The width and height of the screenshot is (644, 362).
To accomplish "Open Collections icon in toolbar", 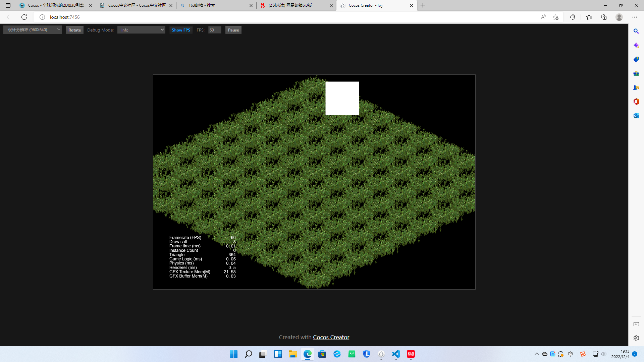I will [x=604, y=17].
